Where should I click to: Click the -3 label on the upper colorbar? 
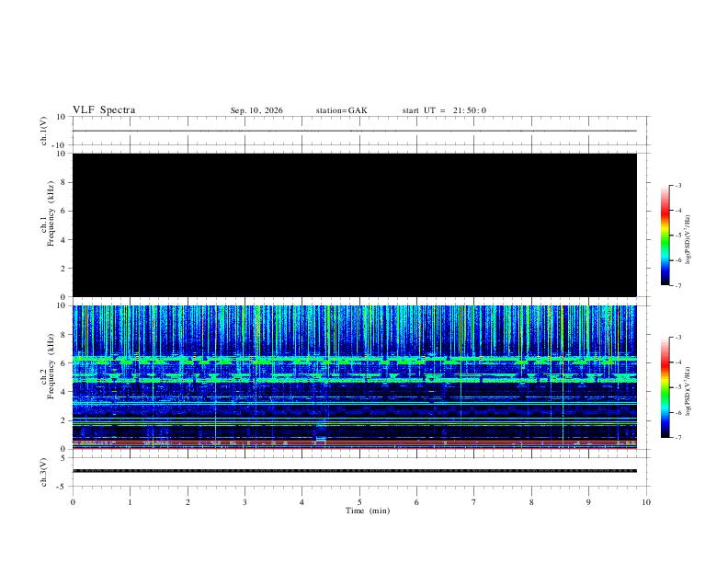(x=677, y=185)
